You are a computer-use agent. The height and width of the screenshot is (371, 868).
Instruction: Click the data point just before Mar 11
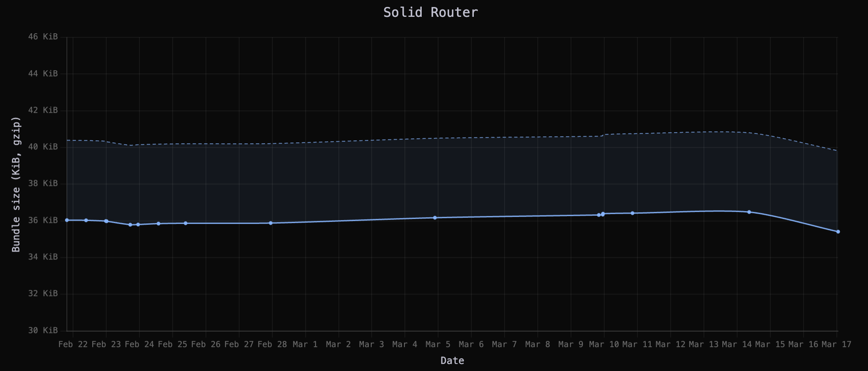click(x=633, y=213)
